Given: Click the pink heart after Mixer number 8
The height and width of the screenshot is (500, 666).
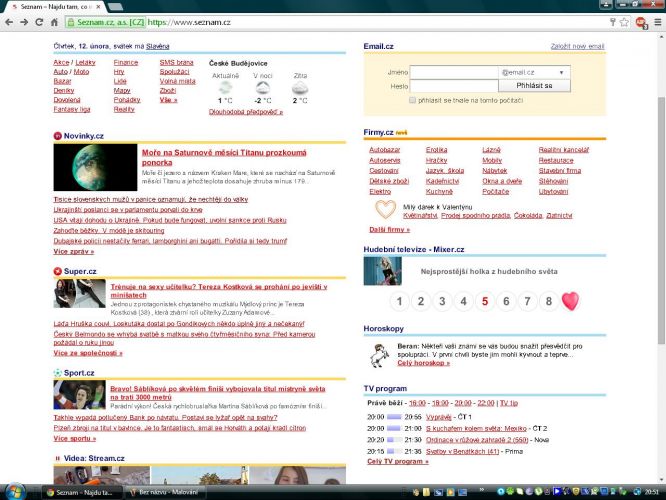Looking at the screenshot, I should click(570, 301).
